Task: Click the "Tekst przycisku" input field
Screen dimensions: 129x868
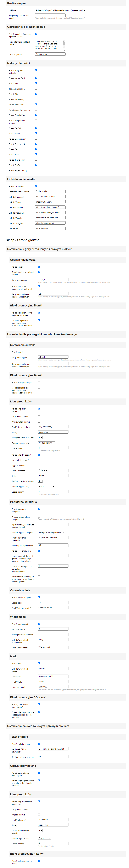Action: pos(50,54)
